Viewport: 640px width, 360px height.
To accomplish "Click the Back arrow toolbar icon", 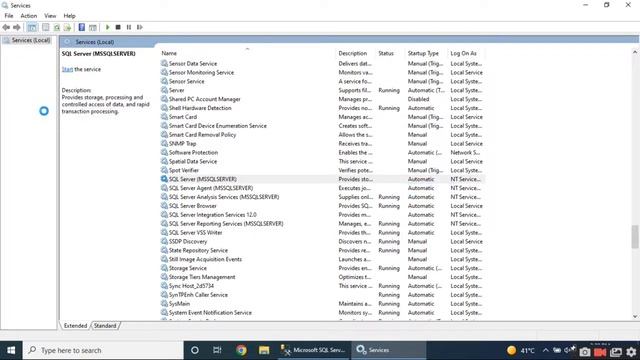I will [6, 27].
